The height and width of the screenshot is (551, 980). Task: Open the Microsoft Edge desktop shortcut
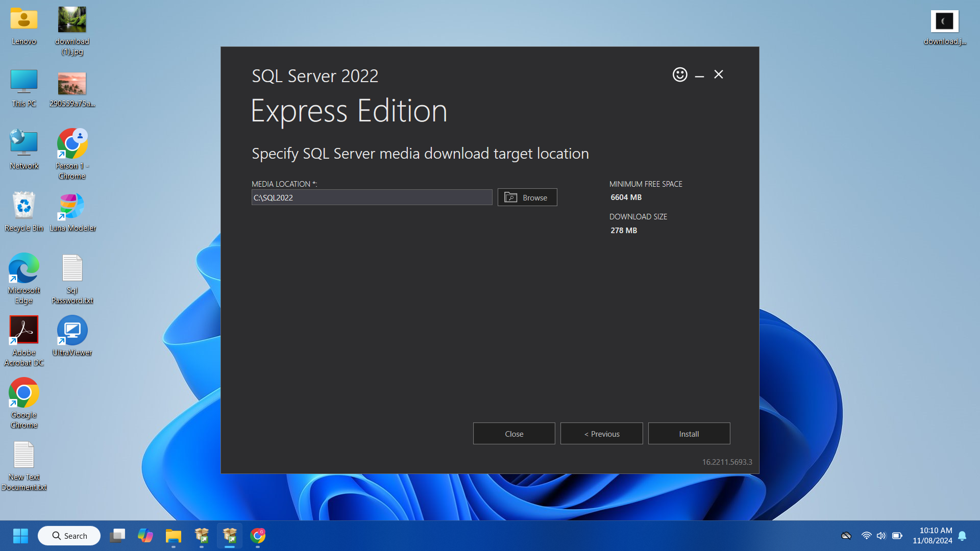tap(24, 269)
